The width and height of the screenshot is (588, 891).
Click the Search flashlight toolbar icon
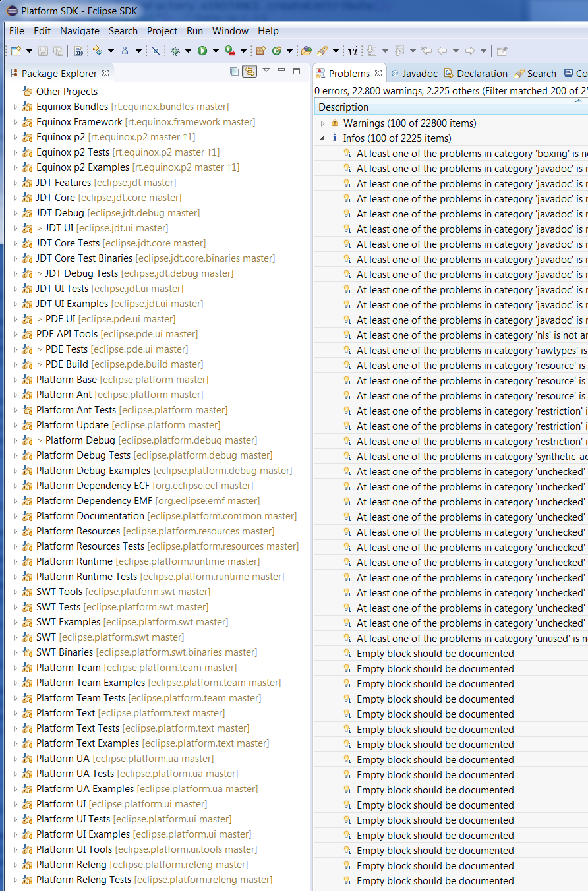[x=322, y=51]
